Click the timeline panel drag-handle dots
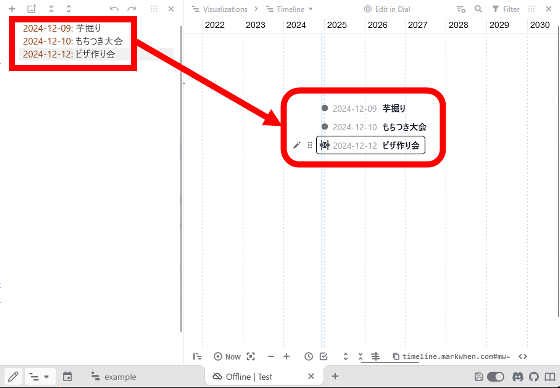 (531, 9)
